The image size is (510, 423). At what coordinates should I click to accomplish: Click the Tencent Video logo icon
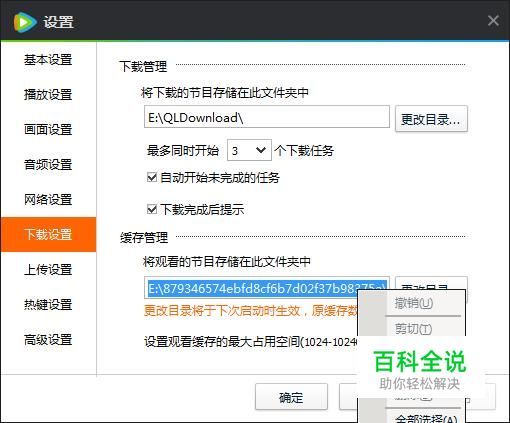25,22
